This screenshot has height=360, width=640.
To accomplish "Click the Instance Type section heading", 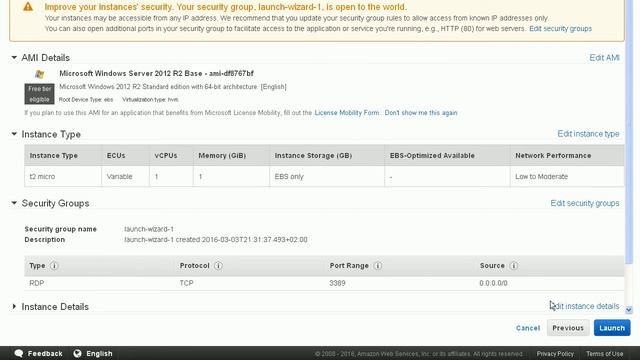I will (51, 134).
